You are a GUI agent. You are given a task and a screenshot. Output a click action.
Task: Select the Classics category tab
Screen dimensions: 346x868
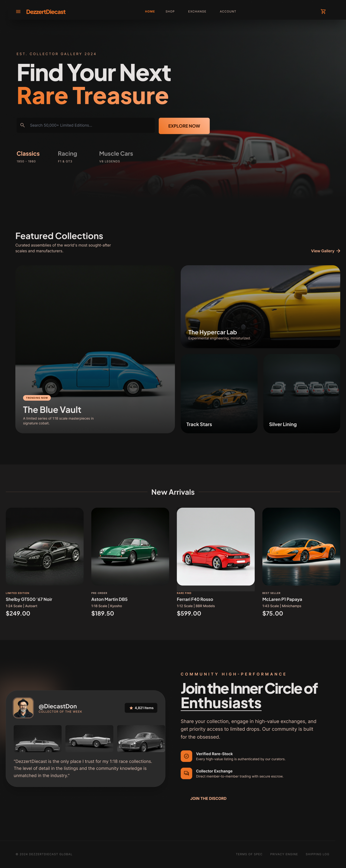(x=28, y=157)
